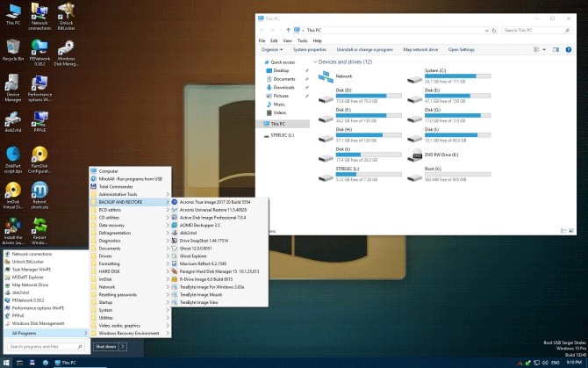Open the Organize dropdown in Explorer
Image resolution: width=588 pixels, height=368 pixels.
[270, 49]
